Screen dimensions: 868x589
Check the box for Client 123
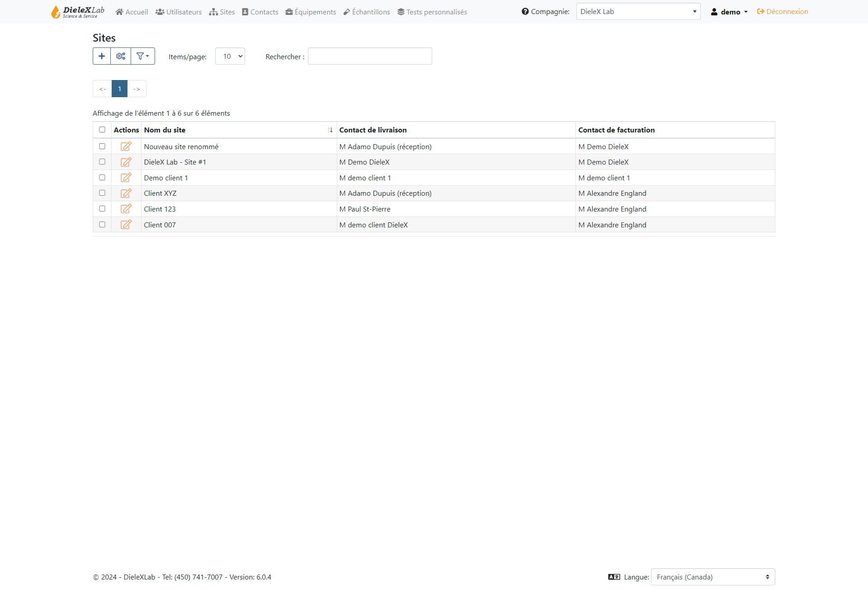(x=102, y=209)
